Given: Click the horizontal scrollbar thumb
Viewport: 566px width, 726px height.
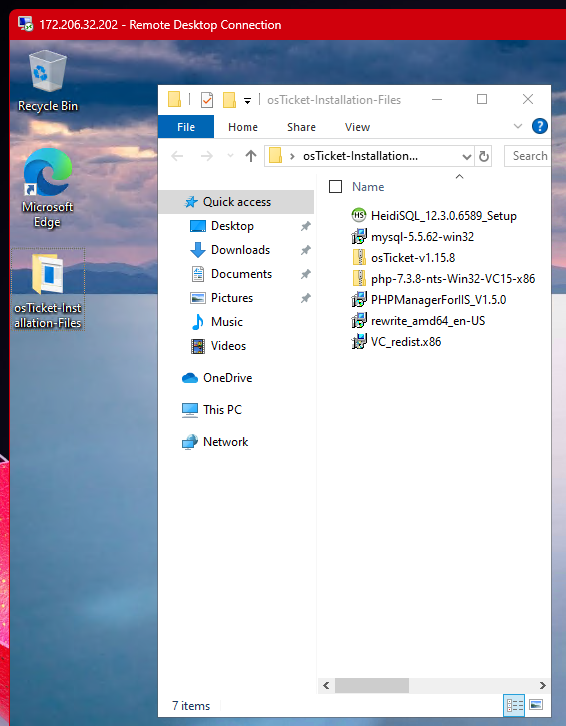Looking at the screenshot, I should click(x=372, y=685).
